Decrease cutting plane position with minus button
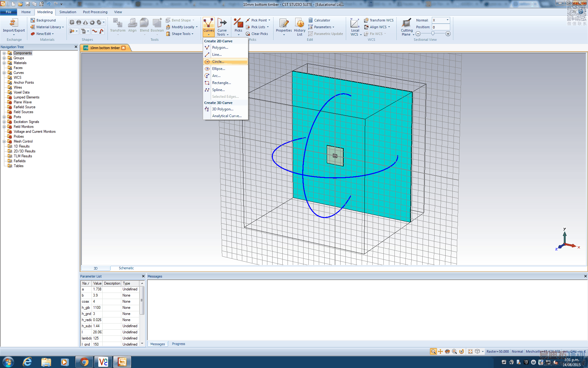The width and height of the screenshot is (588, 368). tap(418, 34)
